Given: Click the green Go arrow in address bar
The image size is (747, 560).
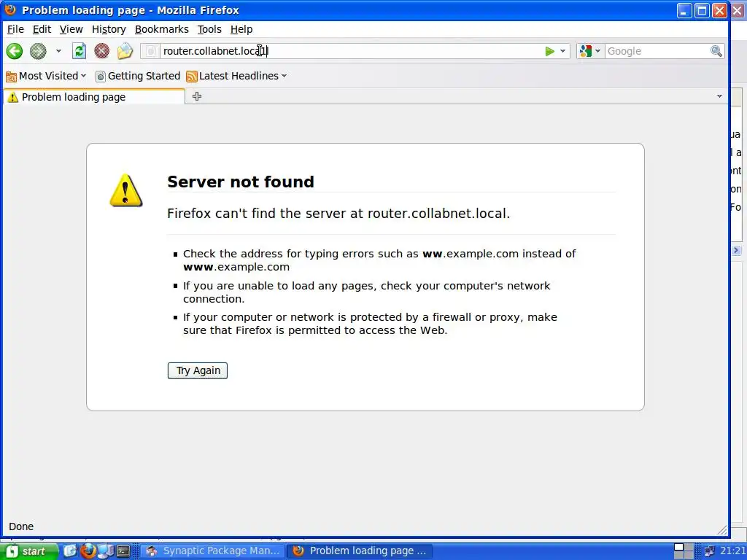Looking at the screenshot, I should [550, 51].
